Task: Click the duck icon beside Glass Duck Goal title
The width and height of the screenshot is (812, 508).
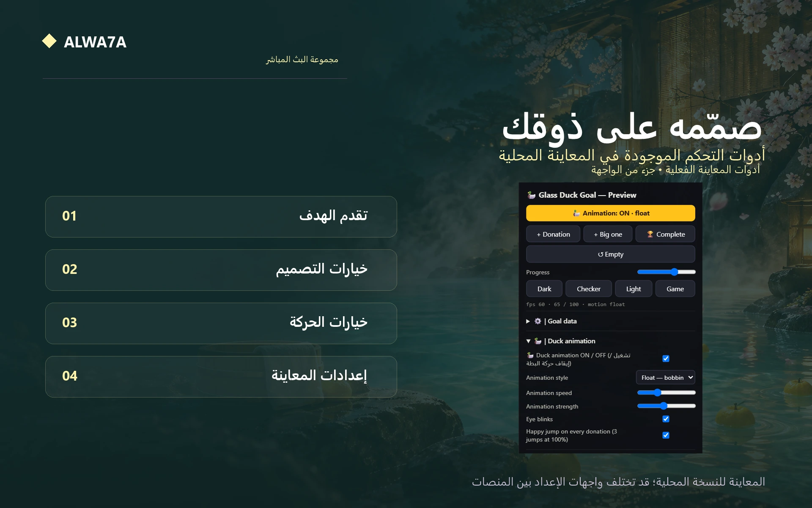Action: point(531,195)
